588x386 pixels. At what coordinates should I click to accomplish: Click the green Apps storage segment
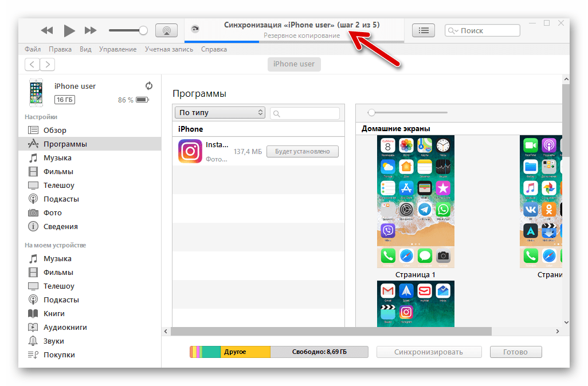click(x=211, y=352)
